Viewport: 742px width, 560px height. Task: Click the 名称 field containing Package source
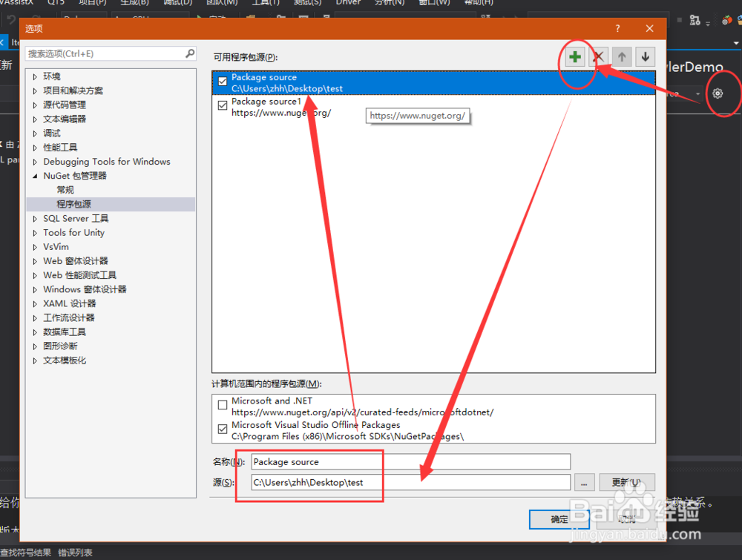point(411,462)
